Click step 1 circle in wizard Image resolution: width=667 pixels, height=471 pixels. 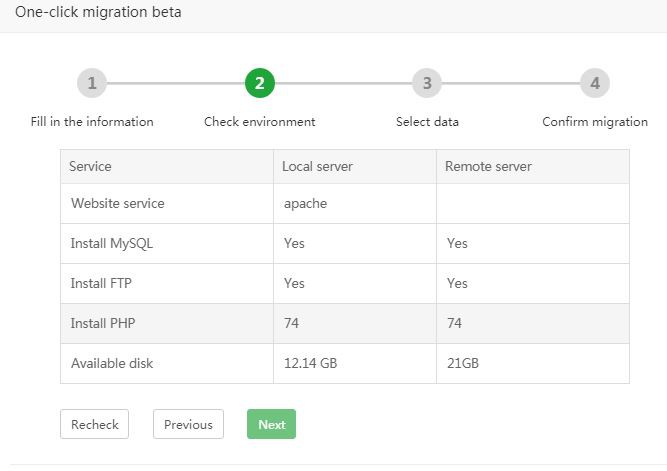coord(92,84)
